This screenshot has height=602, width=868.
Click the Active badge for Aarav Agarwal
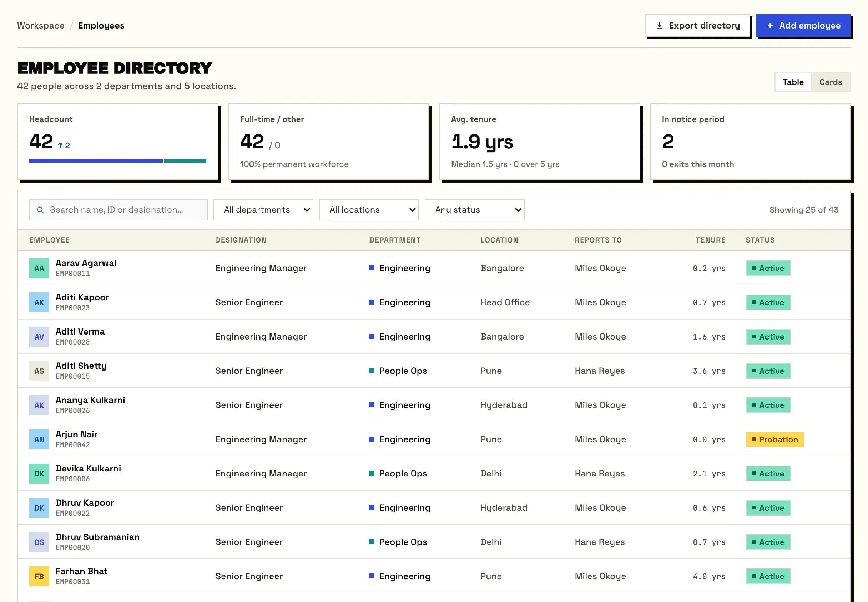coord(769,269)
